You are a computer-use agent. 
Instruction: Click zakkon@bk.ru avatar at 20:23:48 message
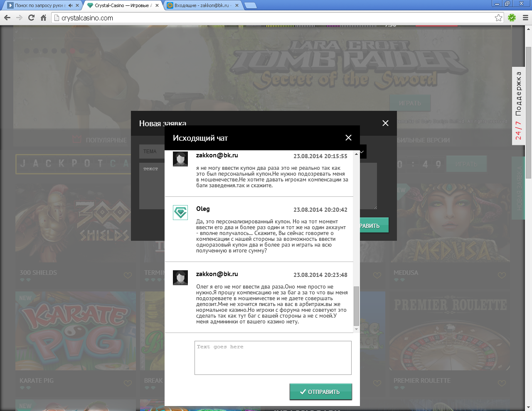coord(180,278)
